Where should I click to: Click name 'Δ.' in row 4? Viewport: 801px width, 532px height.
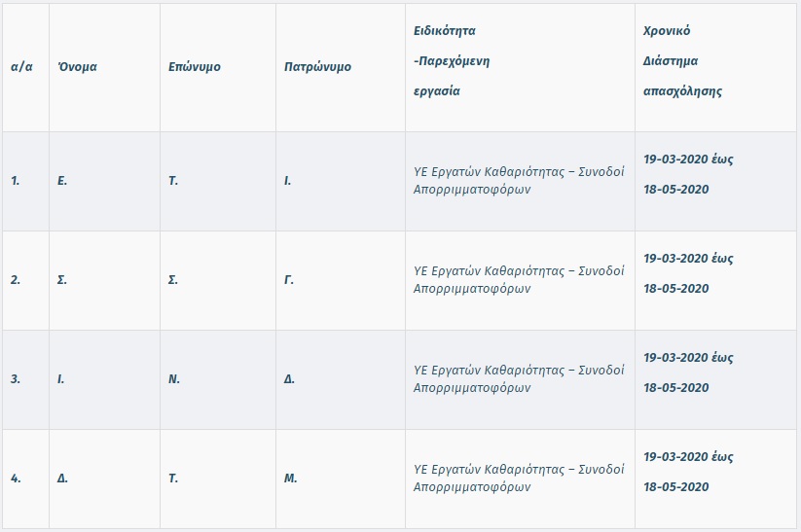click(x=62, y=479)
